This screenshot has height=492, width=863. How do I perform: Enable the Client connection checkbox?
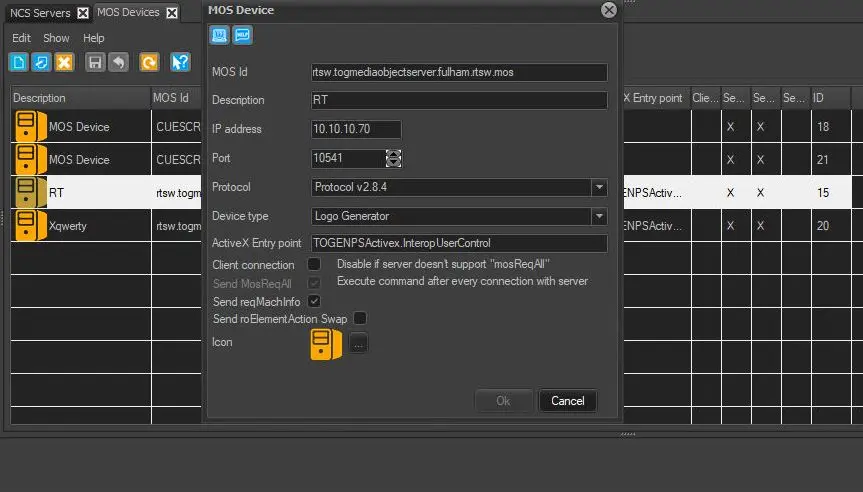[x=314, y=265]
